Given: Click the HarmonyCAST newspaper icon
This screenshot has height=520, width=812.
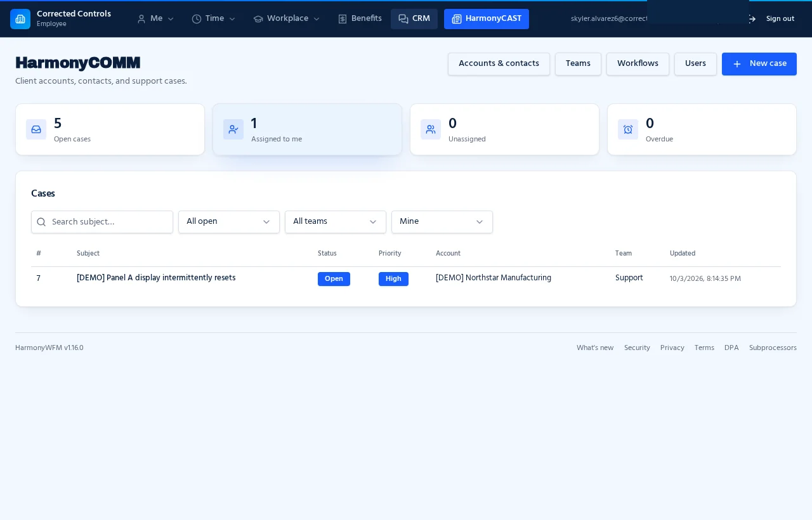Looking at the screenshot, I should pos(457,19).
